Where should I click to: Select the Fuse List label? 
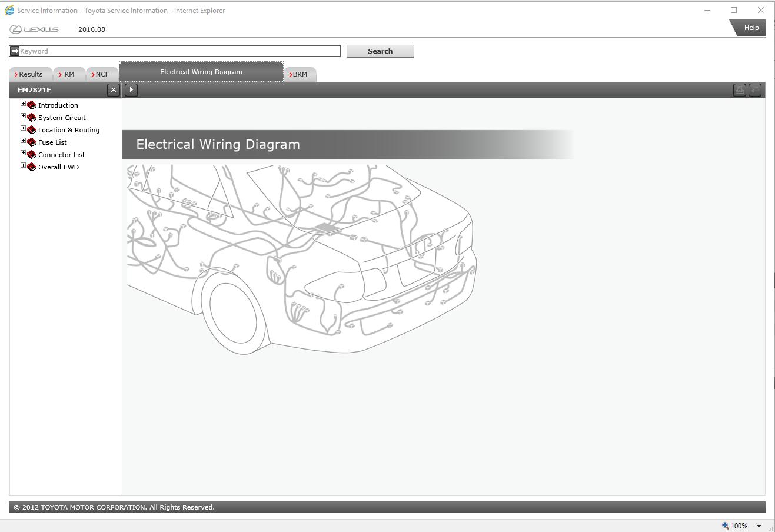52,142
